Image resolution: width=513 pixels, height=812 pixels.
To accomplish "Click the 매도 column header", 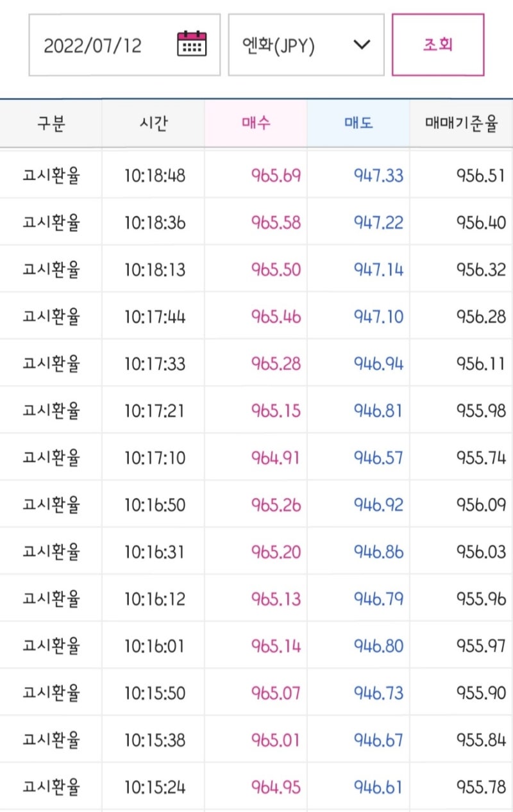I will tap(358, 124).
